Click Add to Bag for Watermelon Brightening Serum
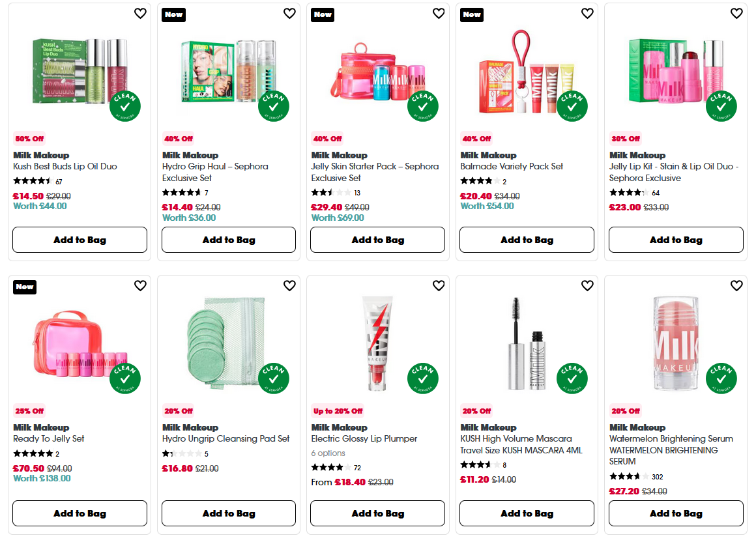756x540 pixels. coord(675,513)
